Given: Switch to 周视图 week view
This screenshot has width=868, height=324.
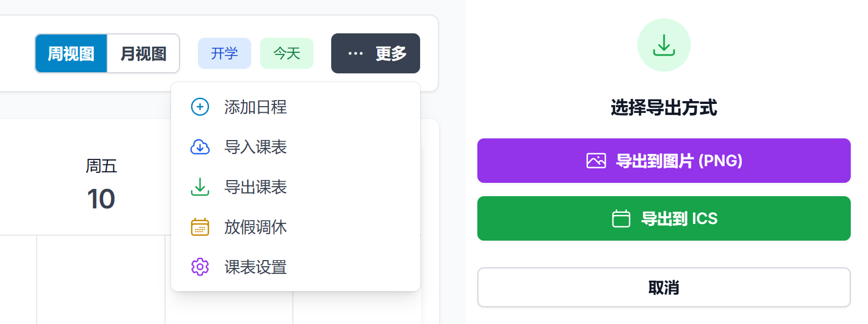Looking at the screenshot, I should [71, 53].
